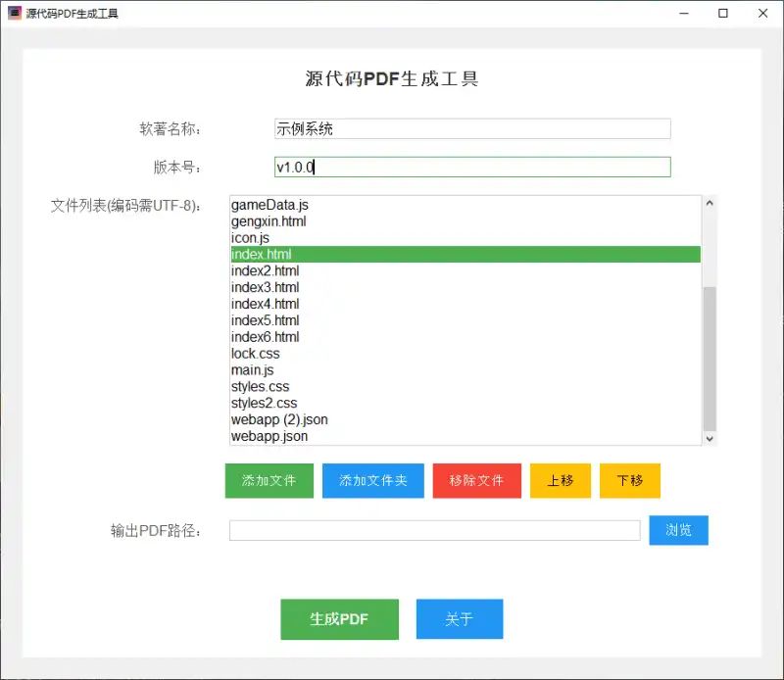Select styles.css in the file list

[465, 386]
